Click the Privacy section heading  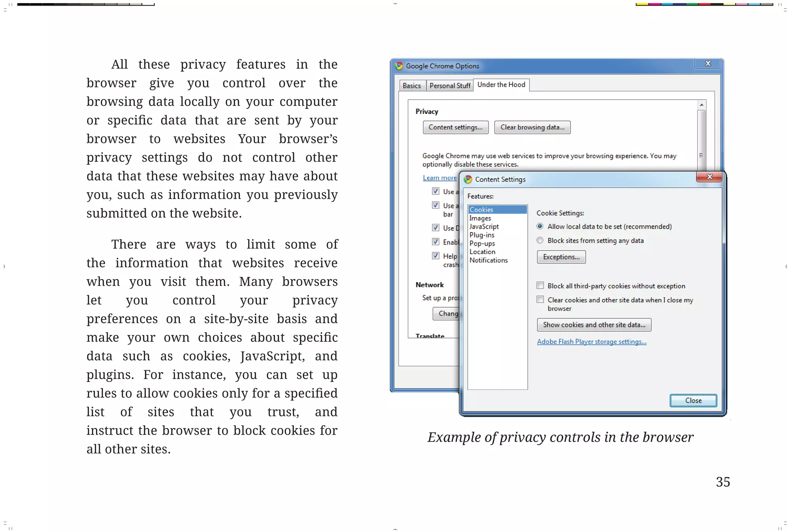(x=427, y=112)
